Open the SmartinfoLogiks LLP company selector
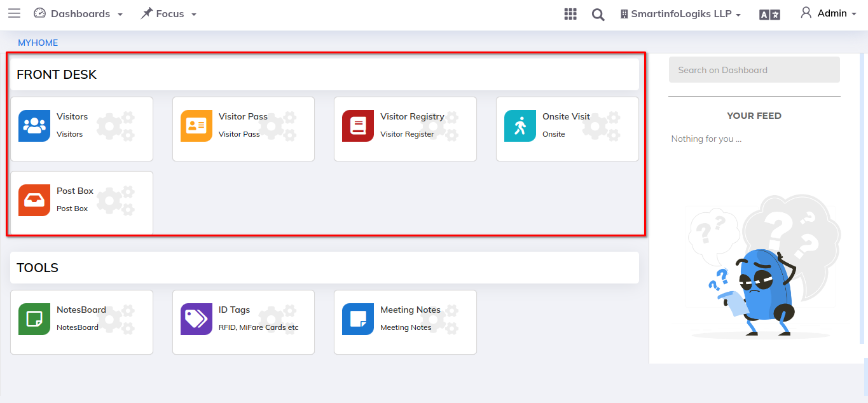This screenshot has height=403, width=868. click(x=680, y=13)
